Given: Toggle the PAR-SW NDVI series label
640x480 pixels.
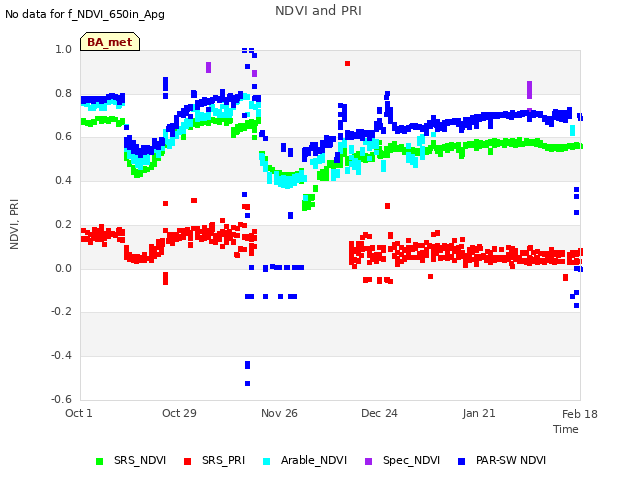Looking at the screenshot, I should [x=511, y=460].
